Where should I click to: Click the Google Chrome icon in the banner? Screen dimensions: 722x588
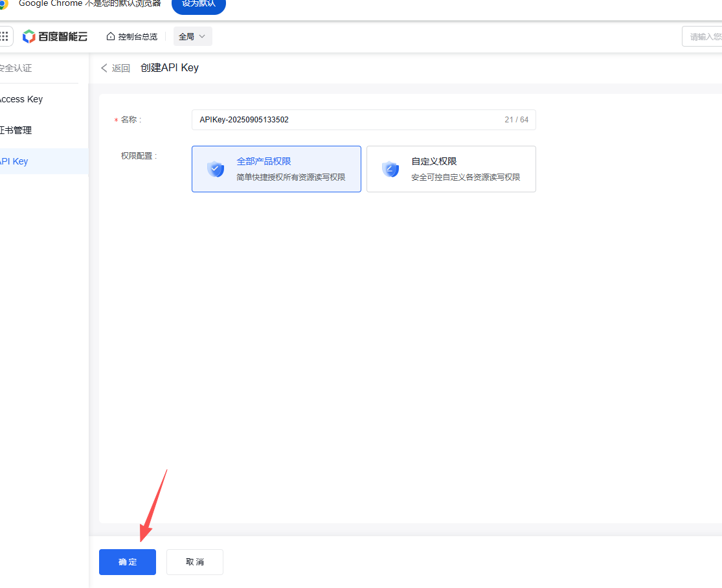click(3, 4)
